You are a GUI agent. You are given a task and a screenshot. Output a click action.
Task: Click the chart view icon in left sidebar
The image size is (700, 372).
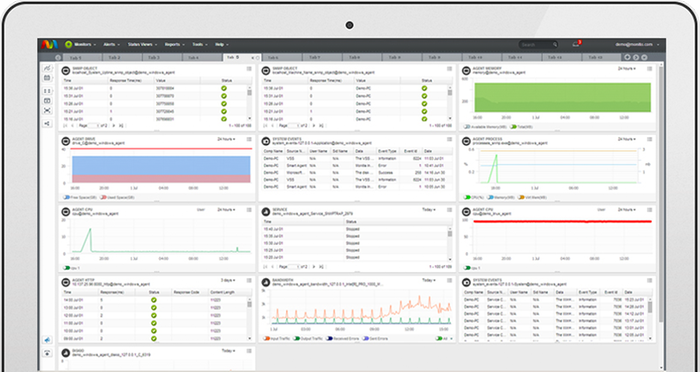click(47, 68)
